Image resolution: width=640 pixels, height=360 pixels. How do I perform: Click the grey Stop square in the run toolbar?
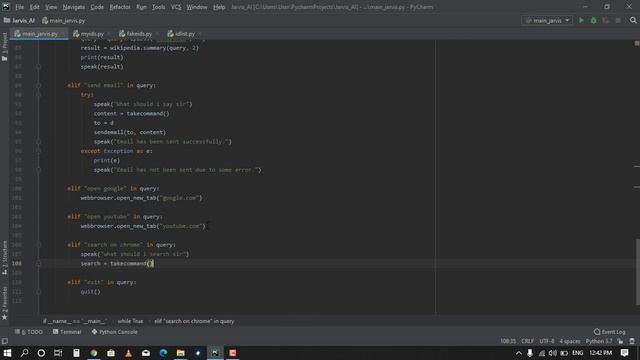pyautogui.click(x=618, y=20)
